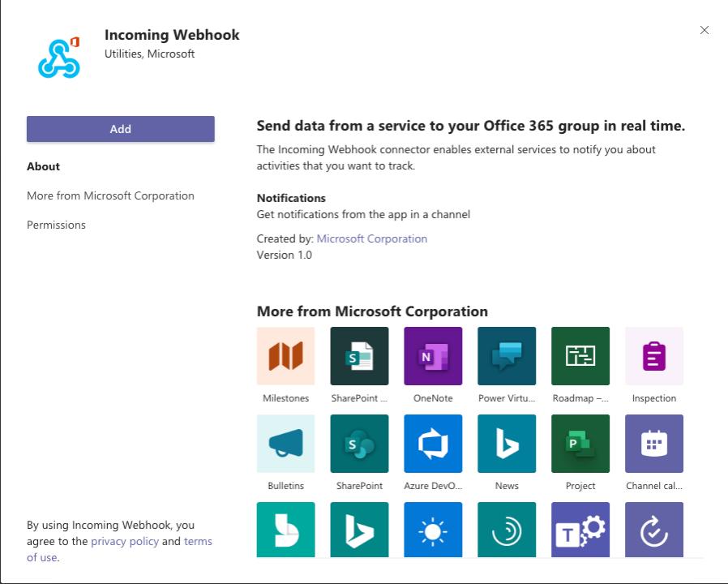Open the Teams gear admin app tile
Image resolution: width=728 pixels, height=584 pixels.
580,530
